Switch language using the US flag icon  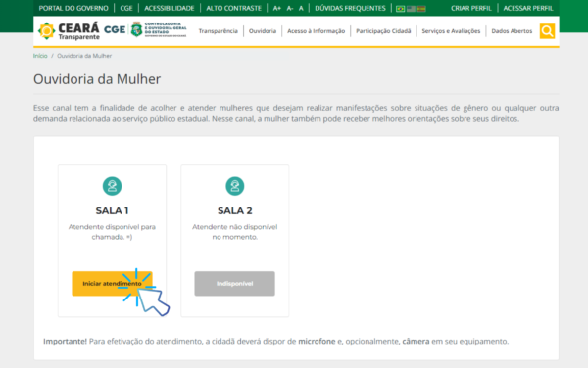pyautogui.click(x=411, y=8)
